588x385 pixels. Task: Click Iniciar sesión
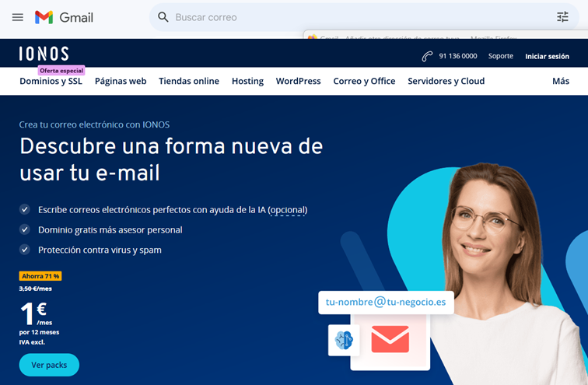[x=547, y=56]
